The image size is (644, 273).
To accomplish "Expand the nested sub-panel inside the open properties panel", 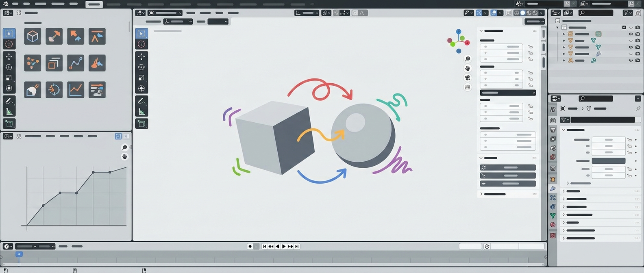I will pyautogui.click(x=568, y=184).
